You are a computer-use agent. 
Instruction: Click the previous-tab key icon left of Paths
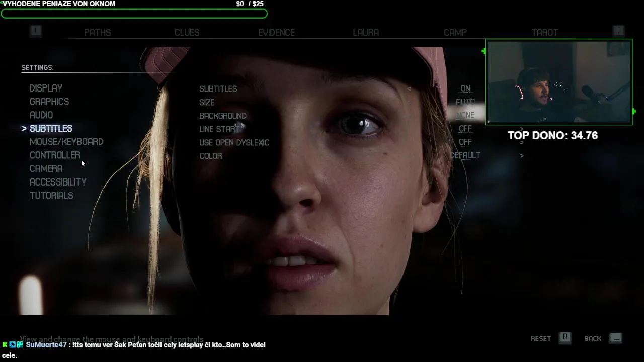click(x=35, y=31)
